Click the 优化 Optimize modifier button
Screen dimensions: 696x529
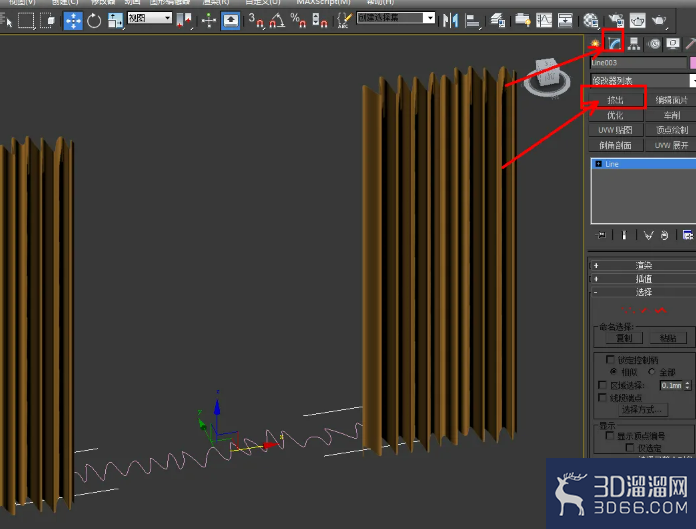pos(615,115)
